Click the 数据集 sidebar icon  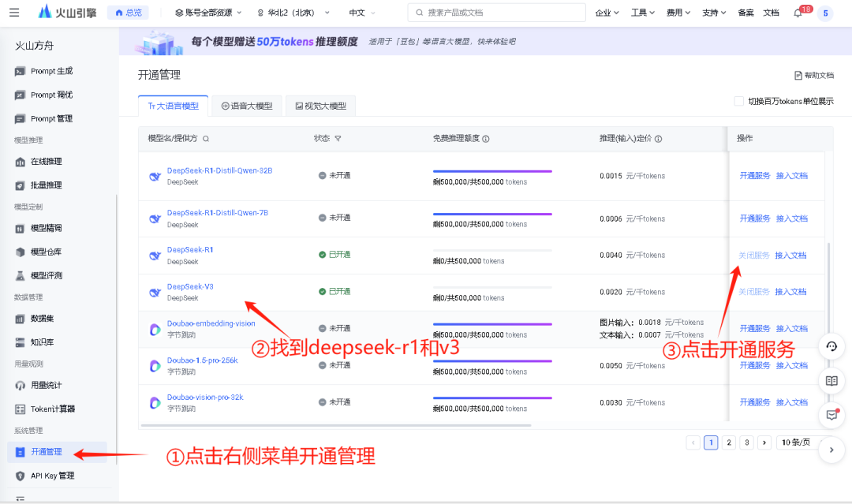(20, 319)
